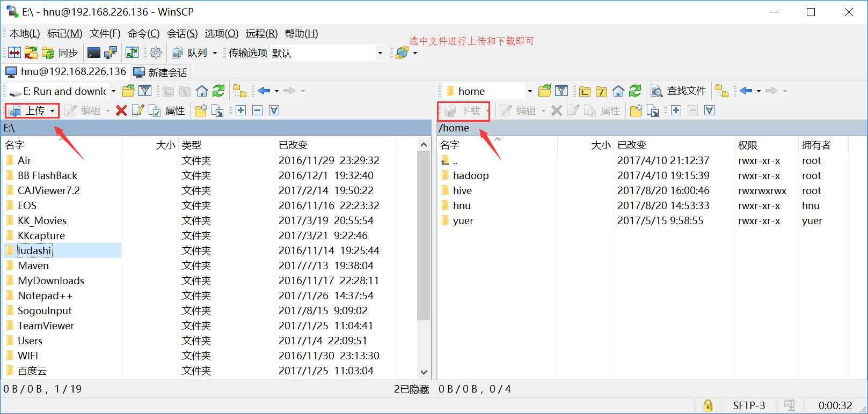Image resolution: width=868 pixels, height=414 pixels.
Task: Open the 远程(R) menu
Action: 262,34
